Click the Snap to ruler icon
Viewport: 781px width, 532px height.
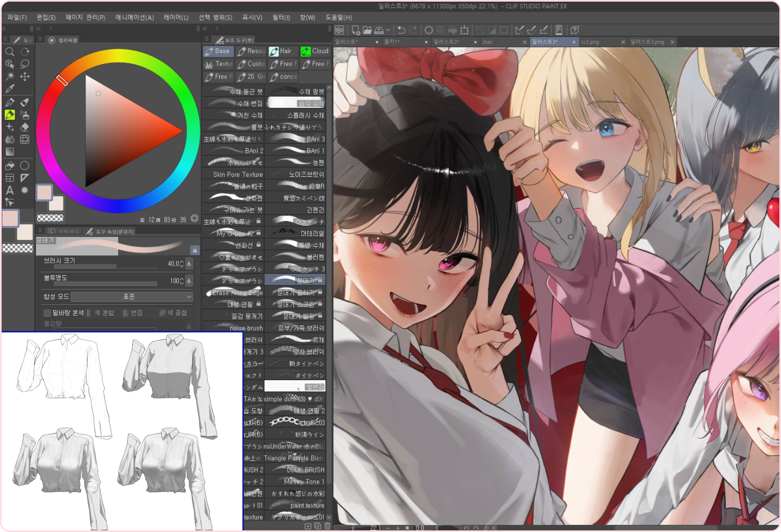(520, 30)
